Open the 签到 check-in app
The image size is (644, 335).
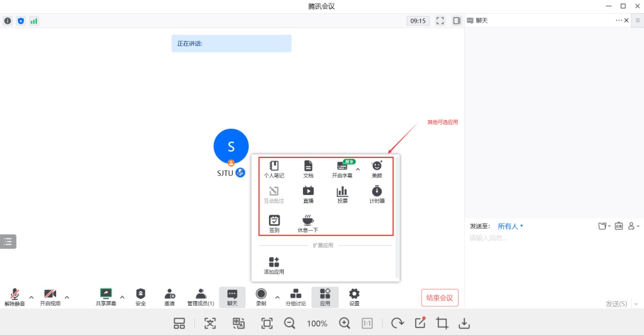pyautogui.click(x=274, y=223)
